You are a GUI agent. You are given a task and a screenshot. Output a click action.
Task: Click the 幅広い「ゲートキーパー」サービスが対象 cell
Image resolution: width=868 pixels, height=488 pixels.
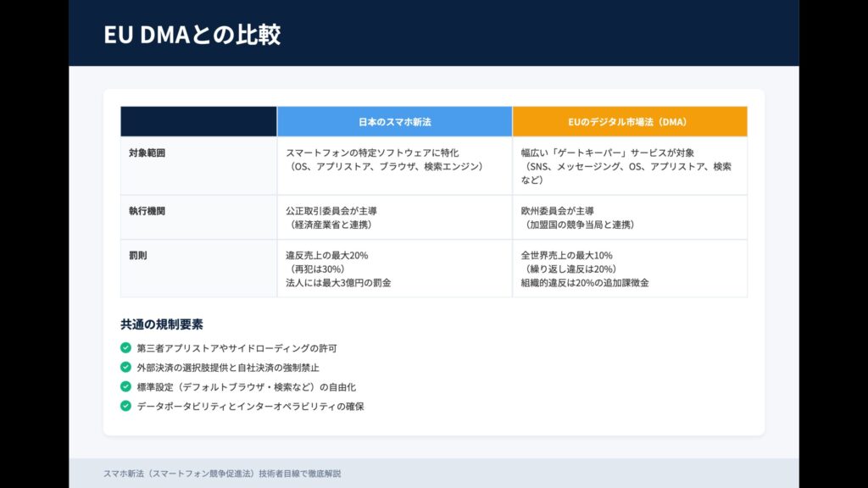629,166
